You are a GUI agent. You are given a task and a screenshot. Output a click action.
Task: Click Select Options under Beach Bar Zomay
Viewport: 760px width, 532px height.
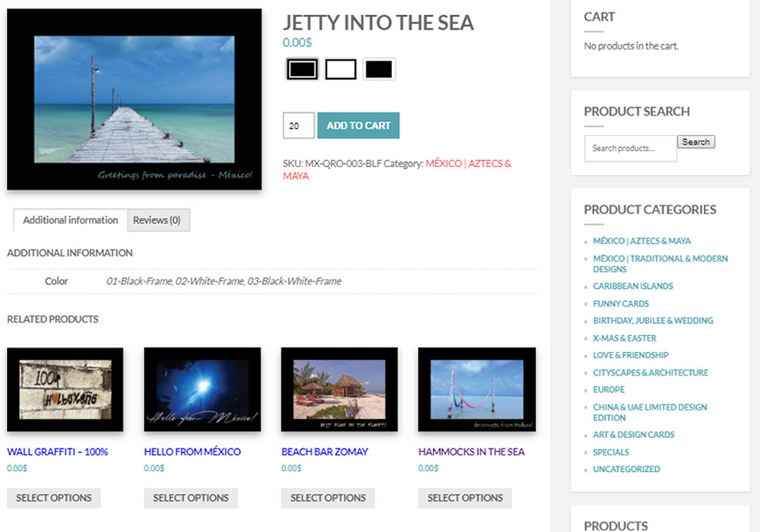pos(328,498)
